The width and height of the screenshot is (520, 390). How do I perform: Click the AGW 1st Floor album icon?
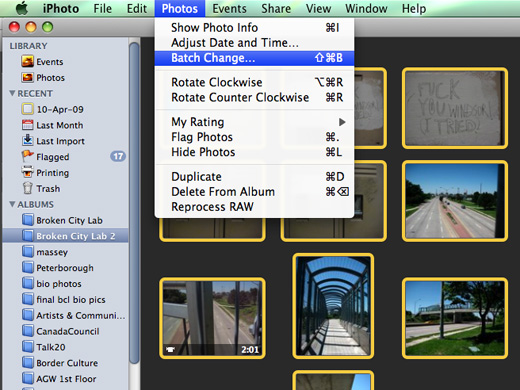(28, 378)
